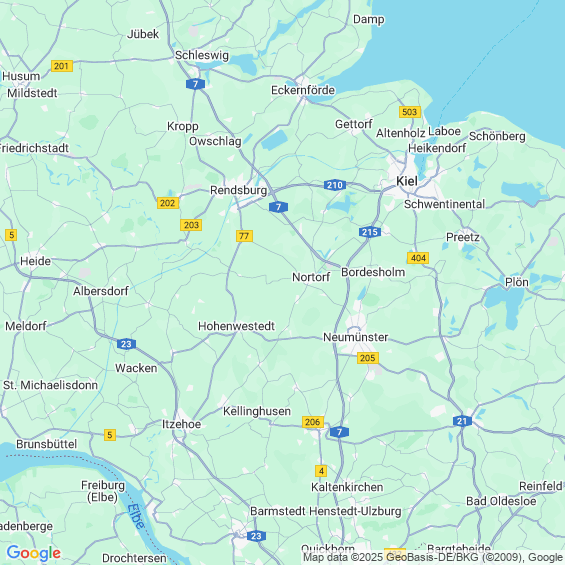Select the Kiel city label
Viewport: 565px width, 565px height.
tap(407, 181)
